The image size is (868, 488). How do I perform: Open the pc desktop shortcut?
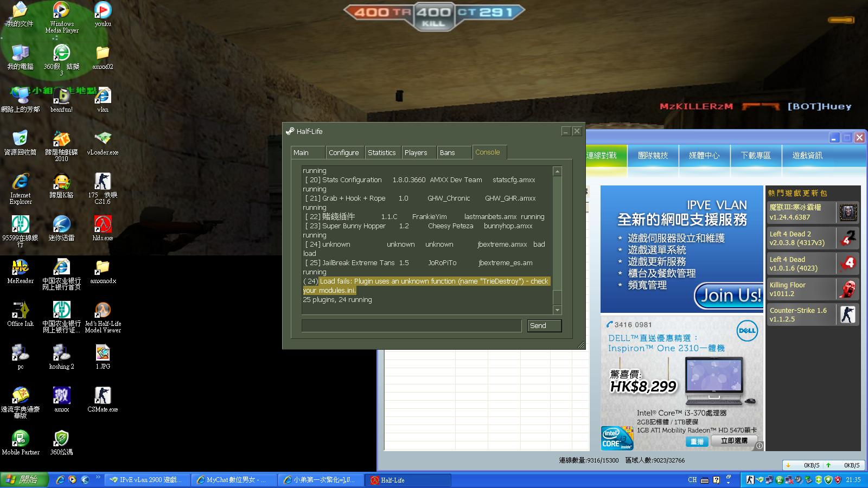(21, 357)
